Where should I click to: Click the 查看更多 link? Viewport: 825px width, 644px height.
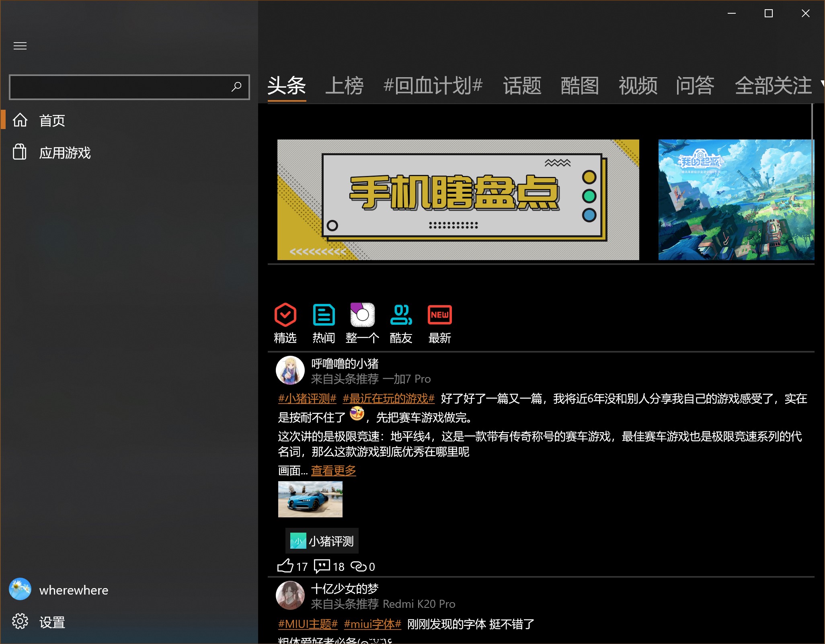[333, 470]
